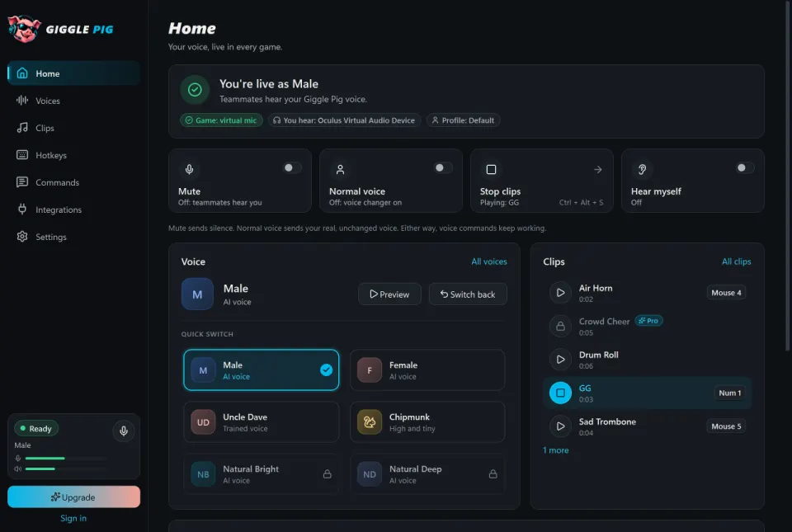Click the Profile: Default chip

tap(463, 120)
